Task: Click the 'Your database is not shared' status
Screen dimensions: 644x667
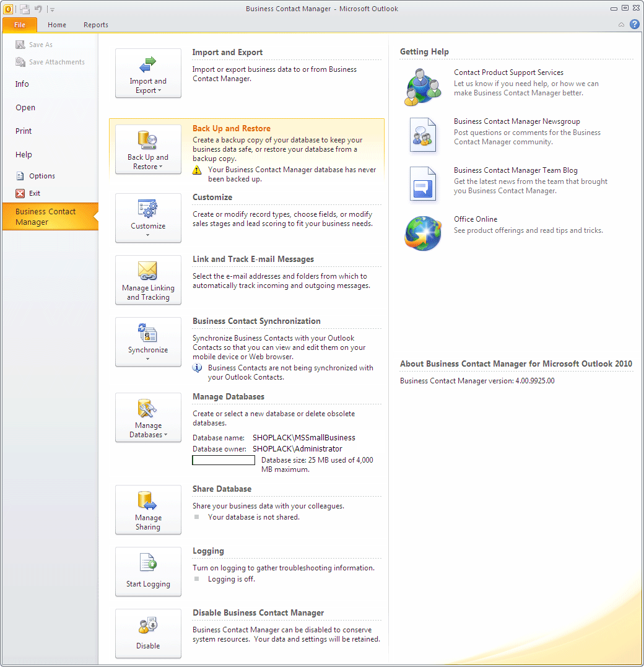Action: click(x=253, y=517)
